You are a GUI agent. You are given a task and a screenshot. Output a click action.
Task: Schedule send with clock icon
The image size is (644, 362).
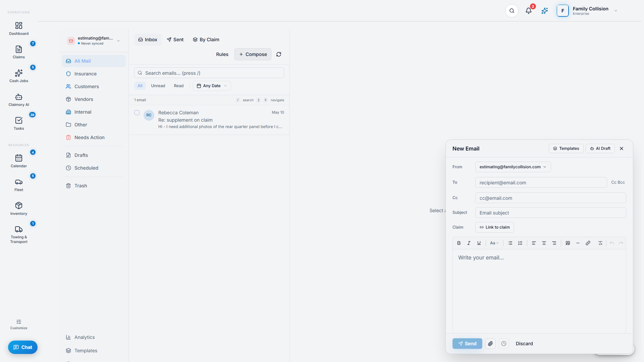tap(504, 344)
